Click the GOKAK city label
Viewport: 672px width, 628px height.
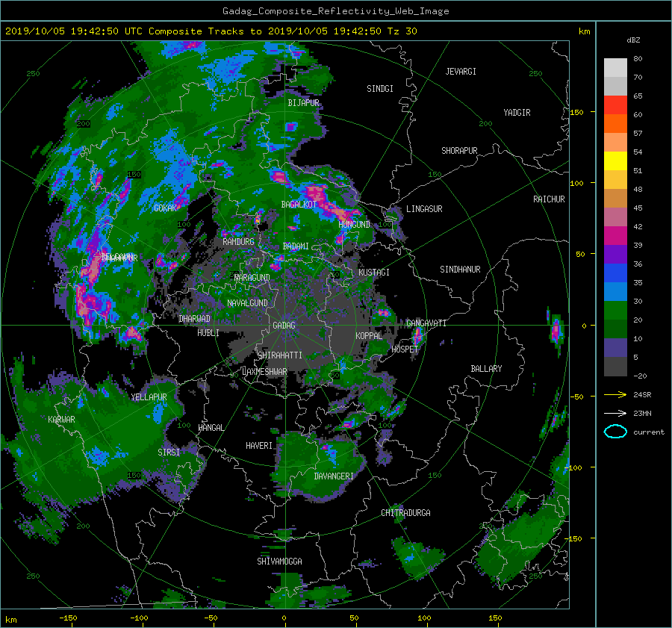(166, 208)
